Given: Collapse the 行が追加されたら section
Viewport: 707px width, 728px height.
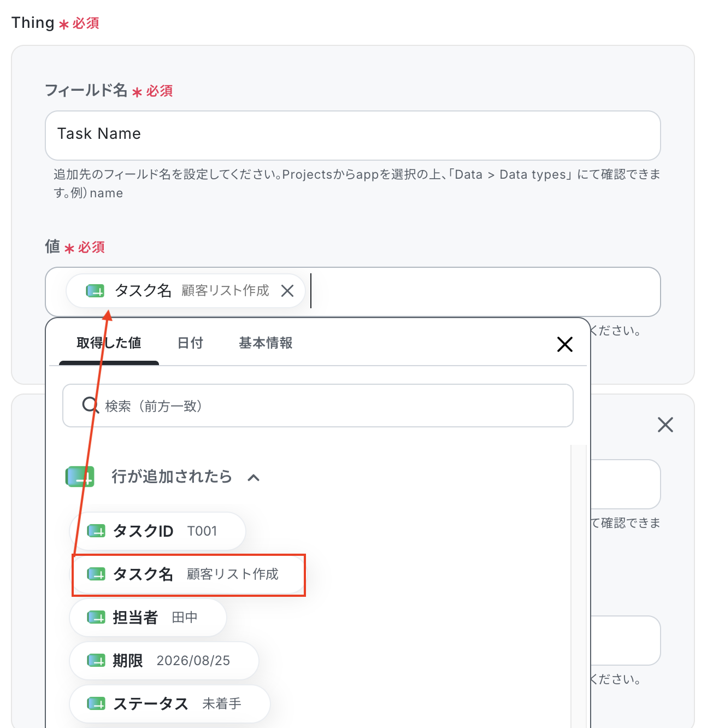Looking at the screenshot, I should (253, 478).
